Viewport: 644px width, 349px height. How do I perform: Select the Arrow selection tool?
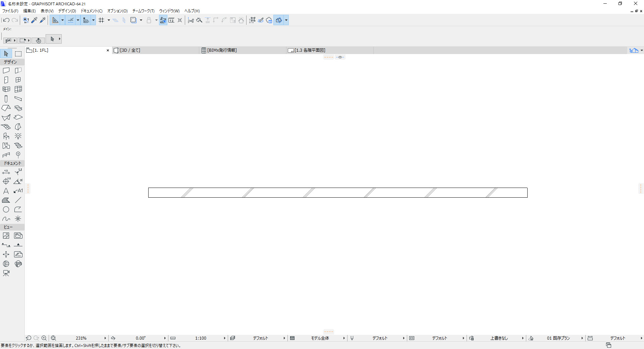point(6,54)
